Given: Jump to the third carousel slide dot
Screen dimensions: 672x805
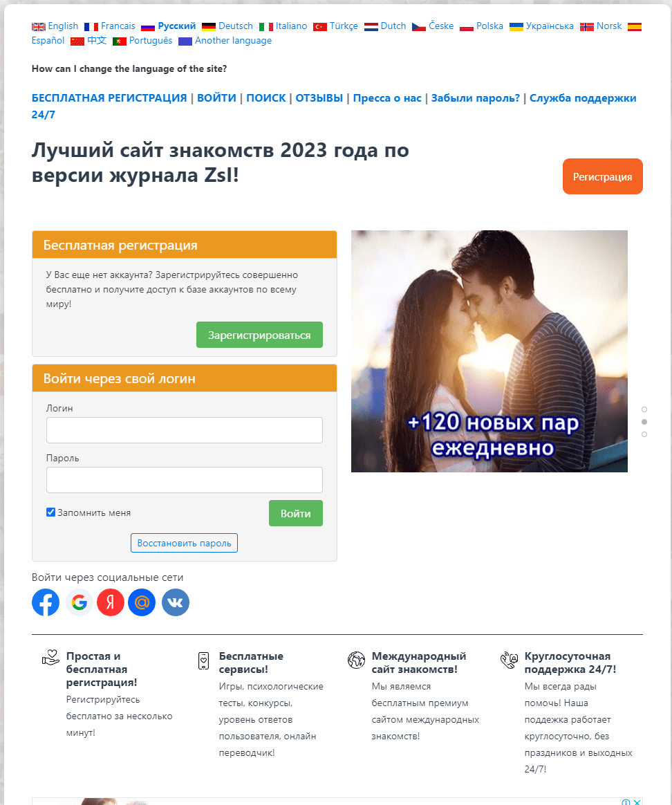Looking at the screenshot, I should [x=644, y=434].
